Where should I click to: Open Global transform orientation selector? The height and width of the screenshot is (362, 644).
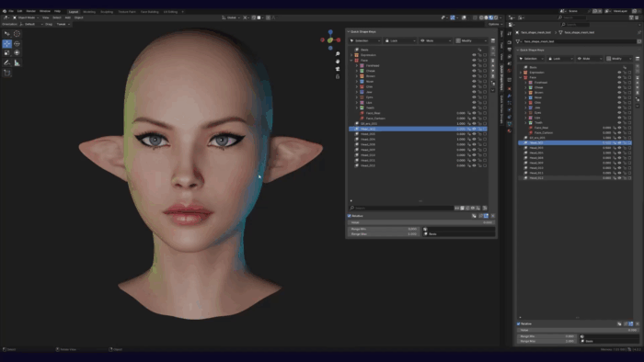click(x=230, y=17)
